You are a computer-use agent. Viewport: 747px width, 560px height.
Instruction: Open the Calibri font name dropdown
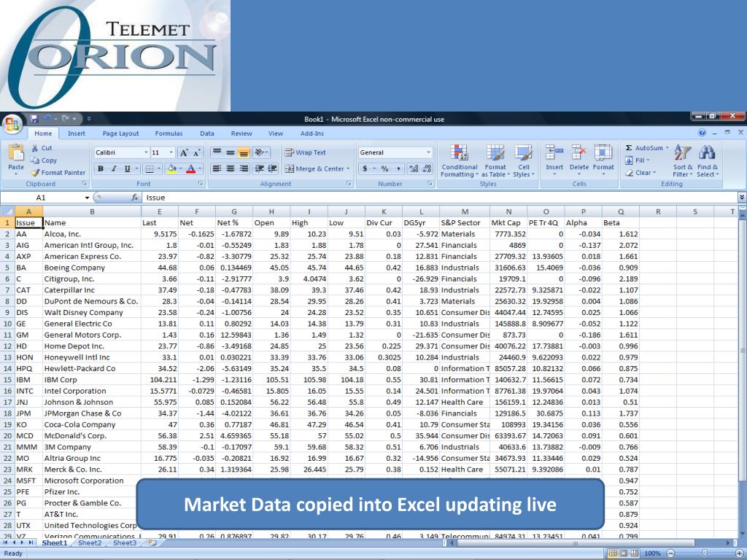pyautogui.click(x=146, y=152)
